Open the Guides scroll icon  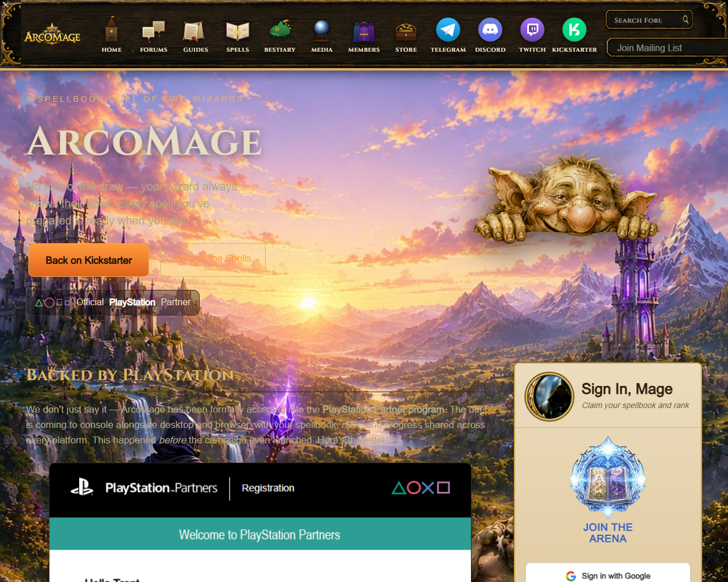coord(194,31)
